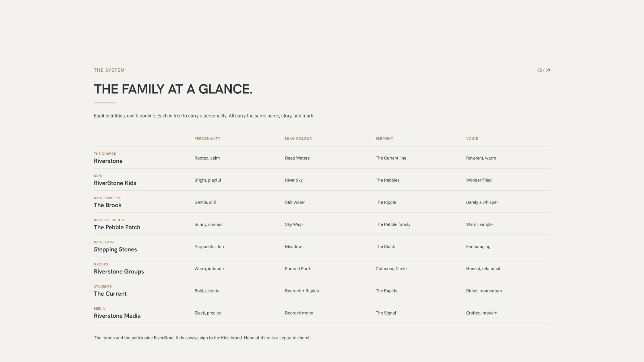Select the 'RiverStone Kids' row name
Image resolution: width=644 pixels, height=362 pixels.
click(x=115, y=183)
